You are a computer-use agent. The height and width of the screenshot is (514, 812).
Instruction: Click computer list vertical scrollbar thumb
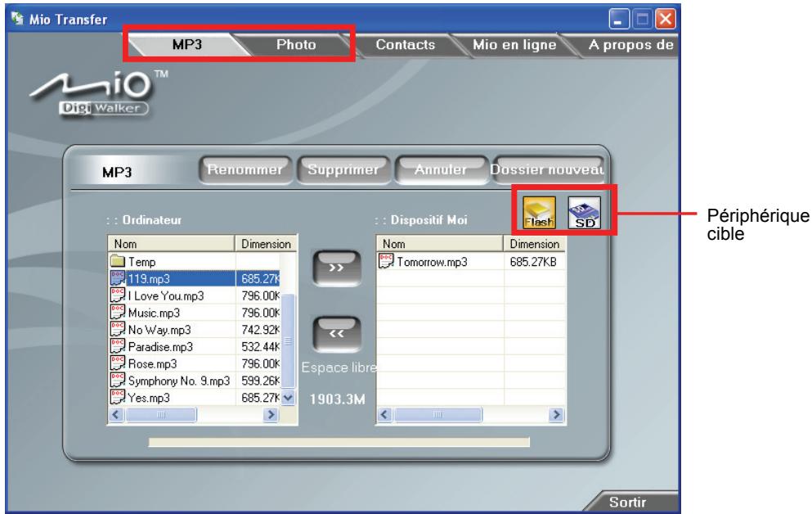coord(288,341)
